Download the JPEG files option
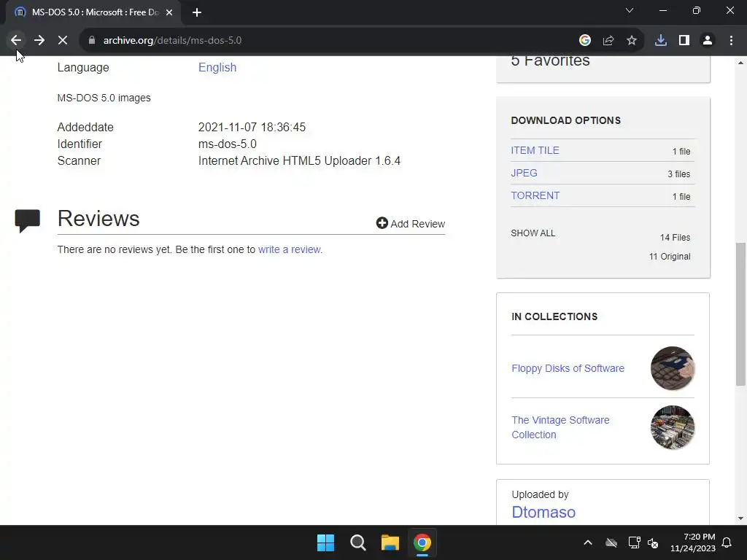Screen dimensions: 747x560 point(524,173)
